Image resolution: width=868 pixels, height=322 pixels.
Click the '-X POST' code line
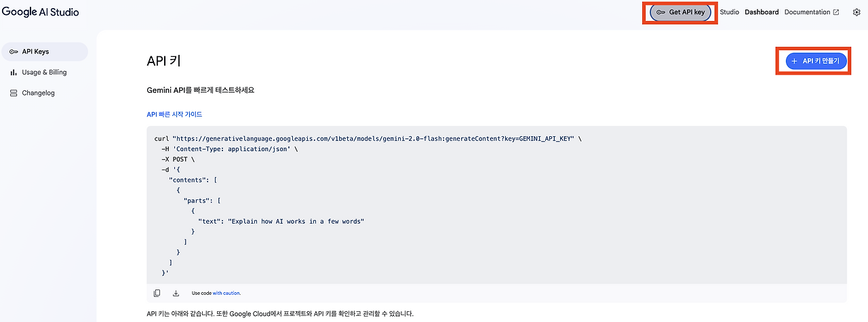(178, 159)
